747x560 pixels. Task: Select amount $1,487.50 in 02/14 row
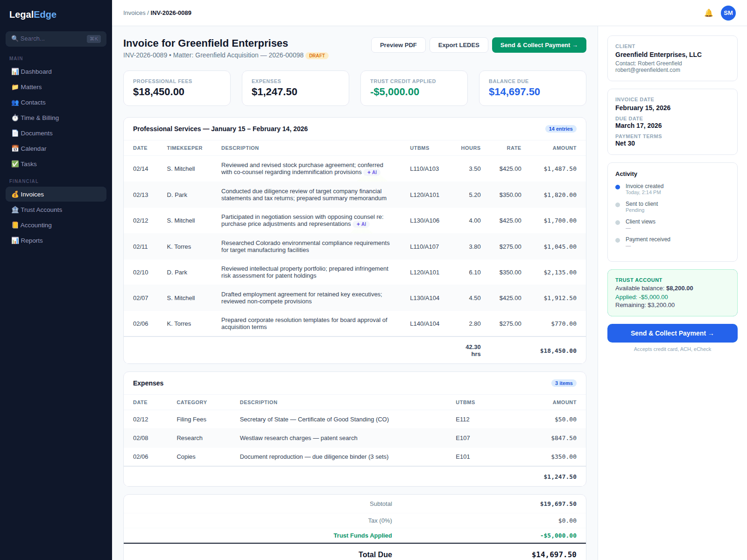click(x=560, y=169)
